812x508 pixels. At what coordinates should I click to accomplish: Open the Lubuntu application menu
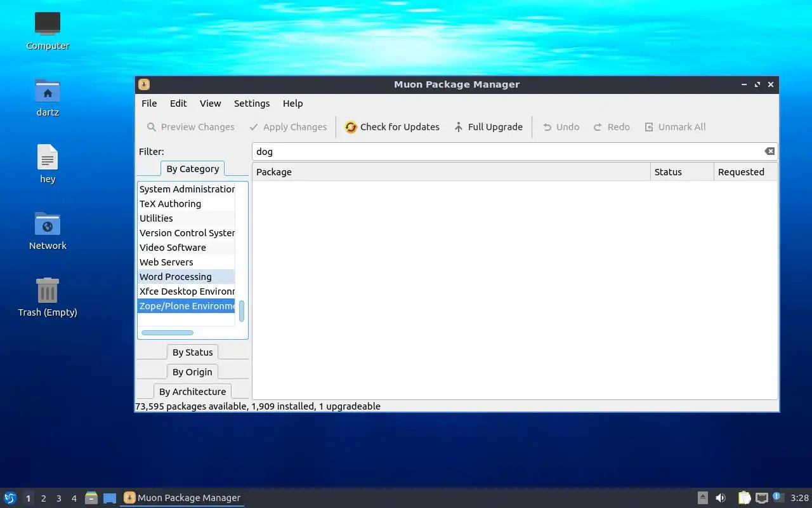coord(10,498)
